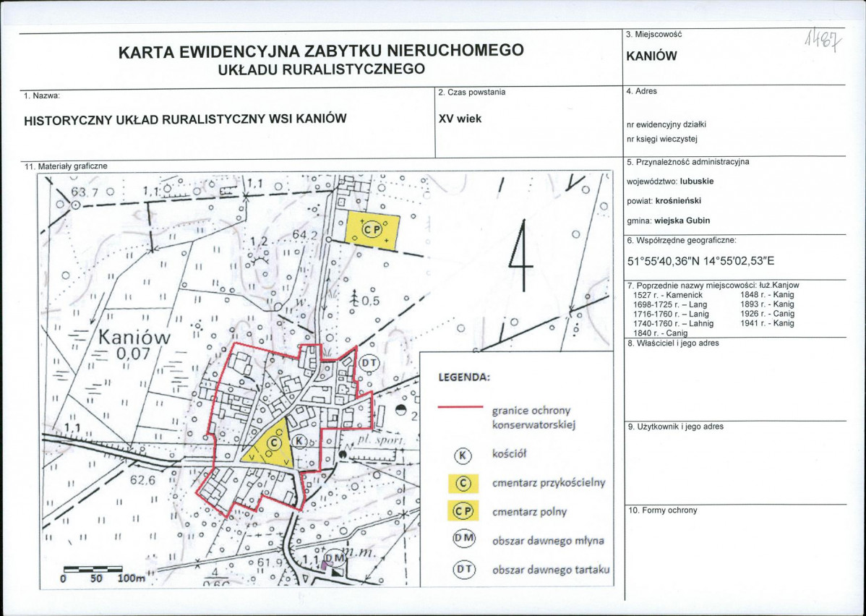Image resolution: width=866 pixels, height=616 pixels.
Task: Click the '2. Czas powstania' label
Action: click(x=472, y=93)
